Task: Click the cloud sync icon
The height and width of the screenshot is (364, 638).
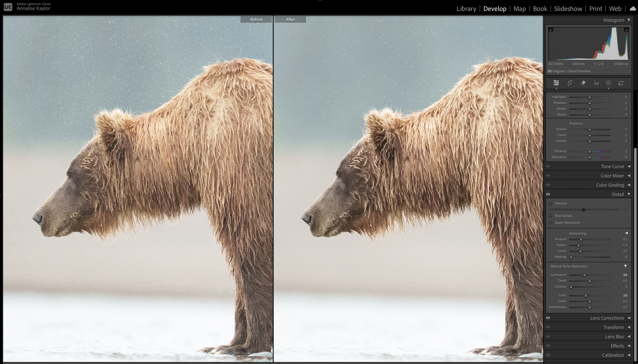Action: (x=633, y=8)
